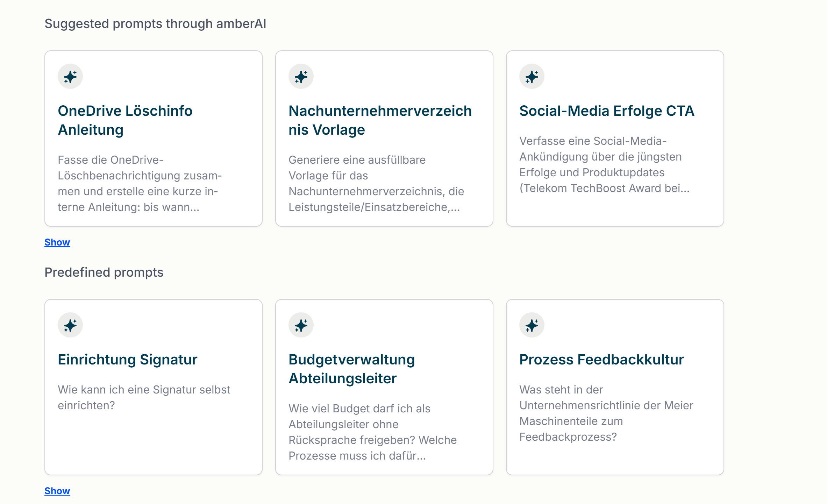The width and height of the screenshot is (827, 504).
Task: Click the 'Verfasse eine Social-Media-Ankündigung' description
Action: [605, 164]
